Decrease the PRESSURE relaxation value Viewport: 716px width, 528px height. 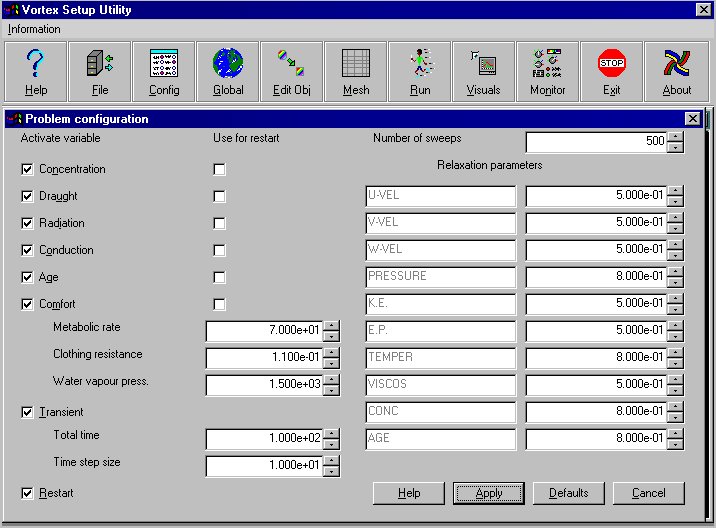[675, 282]
